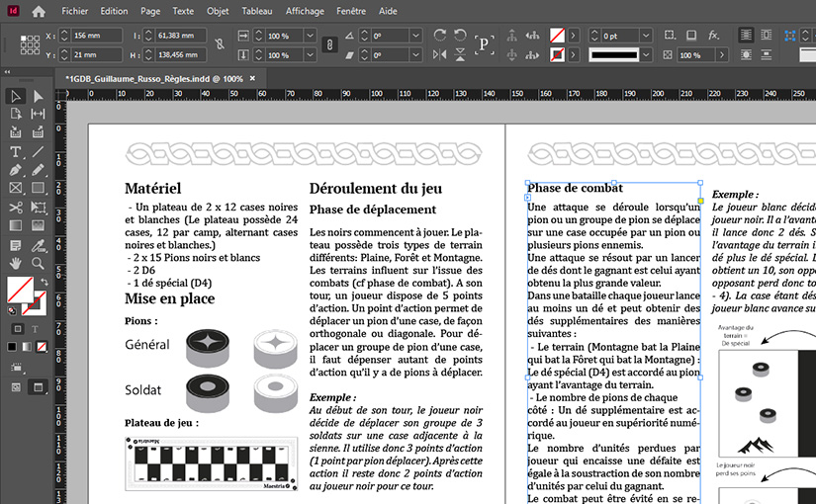Image resolution: width=816 pixels, height=504 pixels.
Task: Rotate 90° counter-clockwise
Action: coord(460,36)
